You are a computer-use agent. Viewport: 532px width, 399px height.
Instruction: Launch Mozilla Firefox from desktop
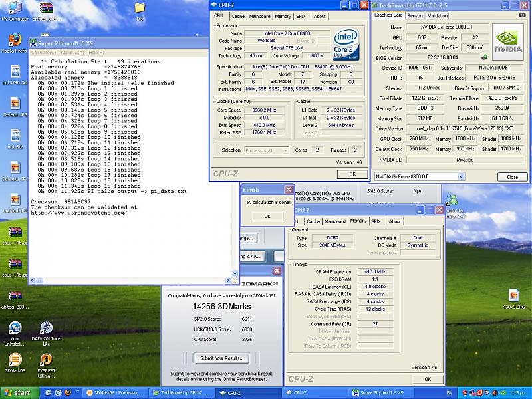14,43
